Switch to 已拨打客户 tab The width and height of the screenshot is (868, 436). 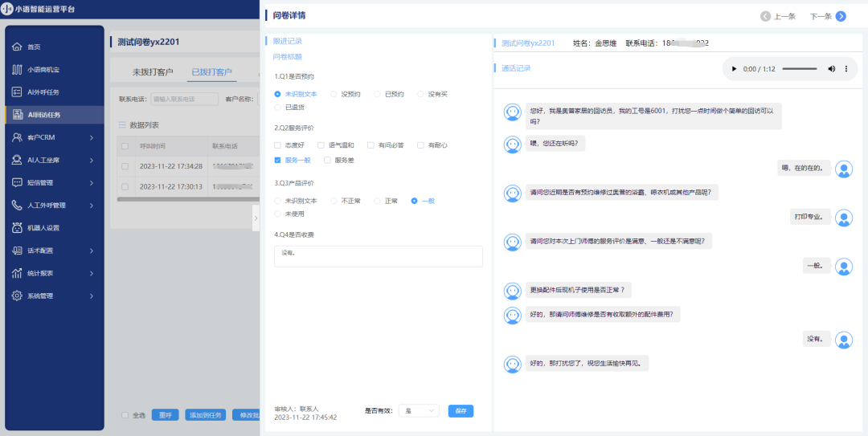click(211, 72)
